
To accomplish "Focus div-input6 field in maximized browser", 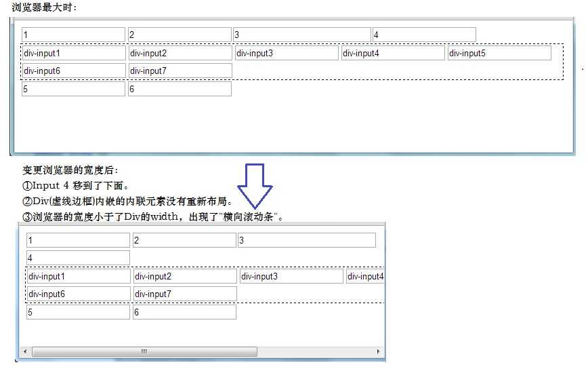I will (74, 71).
